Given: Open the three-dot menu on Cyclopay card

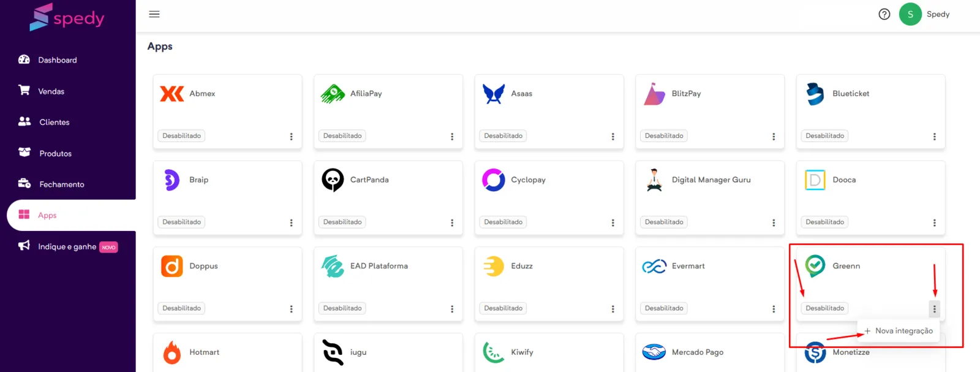Looking at the screenshot, I should tap(612, 223).
